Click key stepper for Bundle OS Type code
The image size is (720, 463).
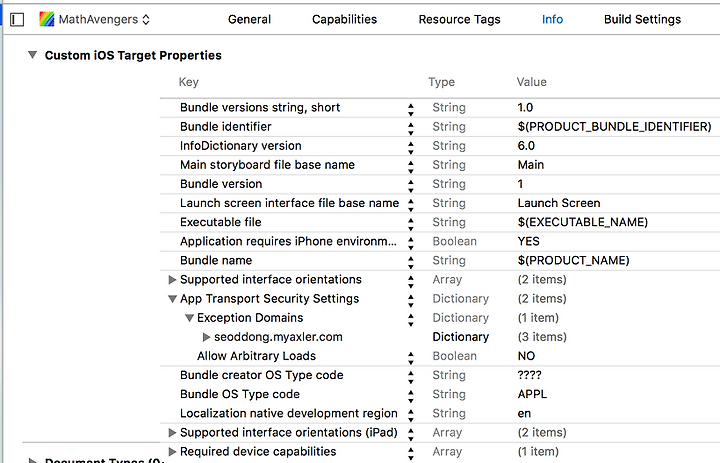click(x=411, y=396)
